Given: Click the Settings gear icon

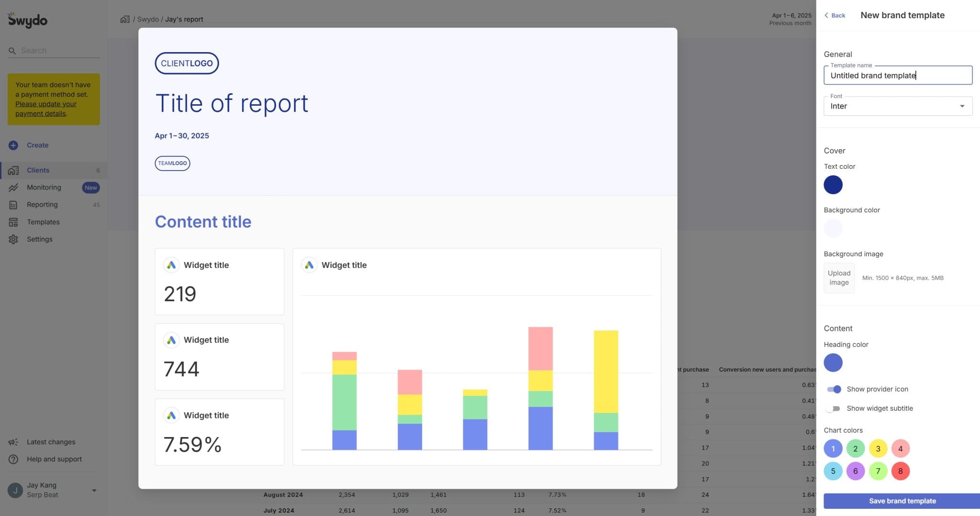Looking at the screenshot, I should [x=13, y=239].
